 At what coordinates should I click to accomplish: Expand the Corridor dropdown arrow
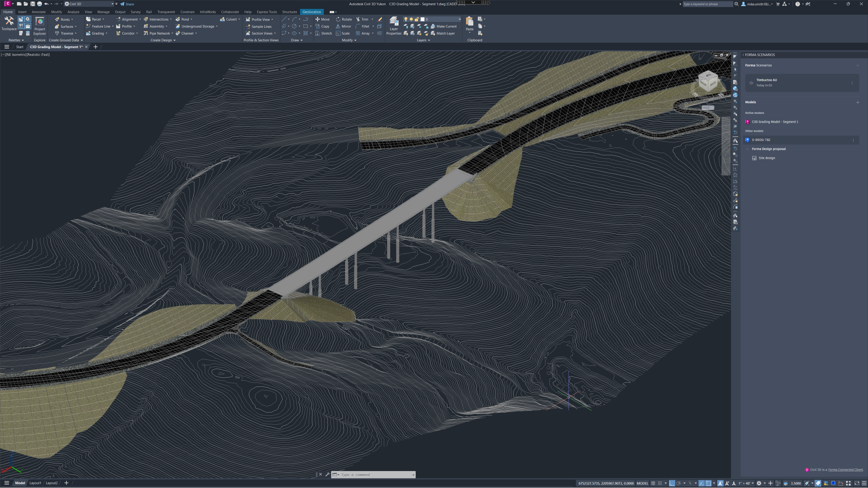(137, 33)
